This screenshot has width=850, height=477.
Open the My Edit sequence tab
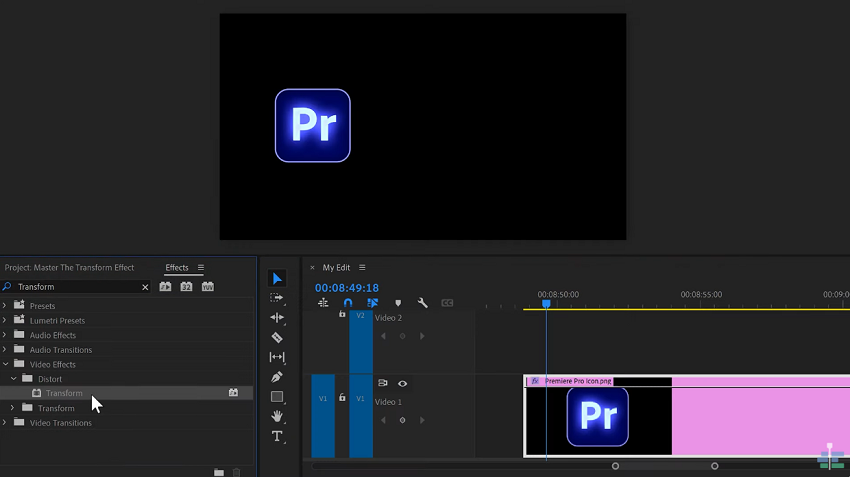click(x=336, y=268)
